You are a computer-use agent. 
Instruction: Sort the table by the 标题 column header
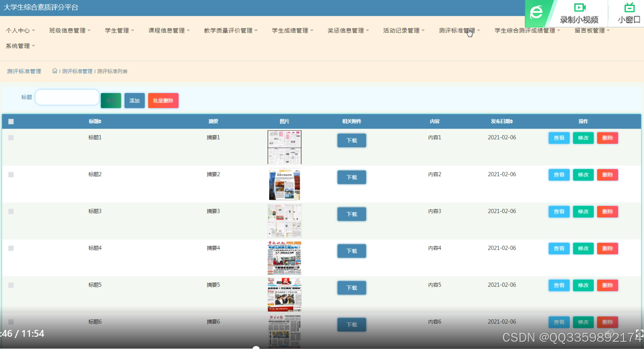pos(95,121)
